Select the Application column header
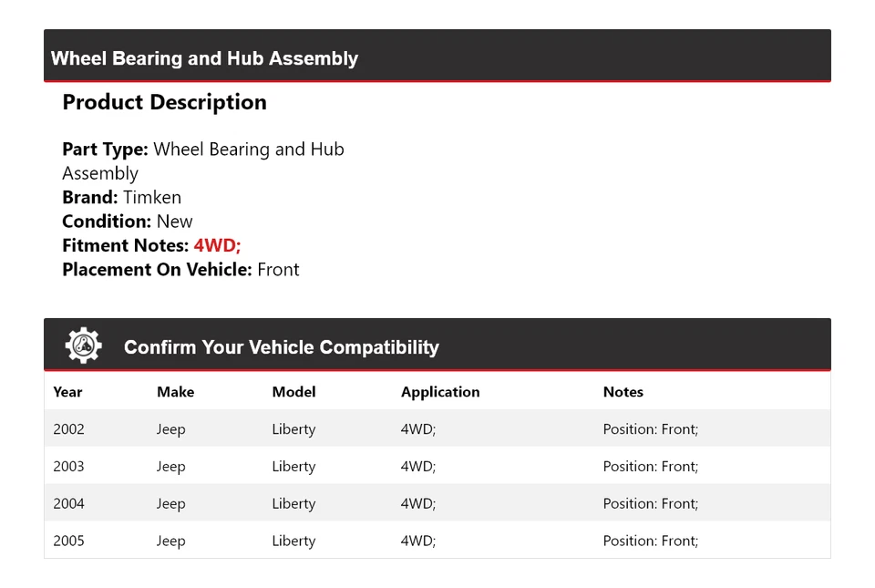The width and height of the screenshot is (875, 588). (x=440, y=392)
